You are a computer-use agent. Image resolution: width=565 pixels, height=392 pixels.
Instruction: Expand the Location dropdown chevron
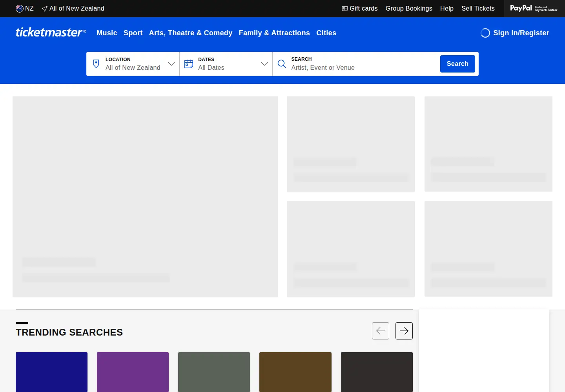point(171,64)
